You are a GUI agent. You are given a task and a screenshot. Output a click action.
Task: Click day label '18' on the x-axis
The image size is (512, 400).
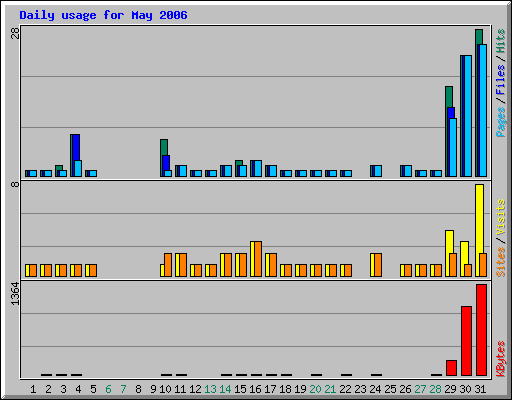[x=285, y=389]
